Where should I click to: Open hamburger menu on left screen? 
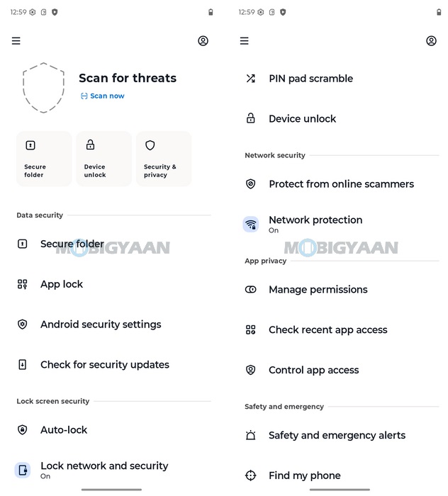pyautogui.click(x=16, y=41)
